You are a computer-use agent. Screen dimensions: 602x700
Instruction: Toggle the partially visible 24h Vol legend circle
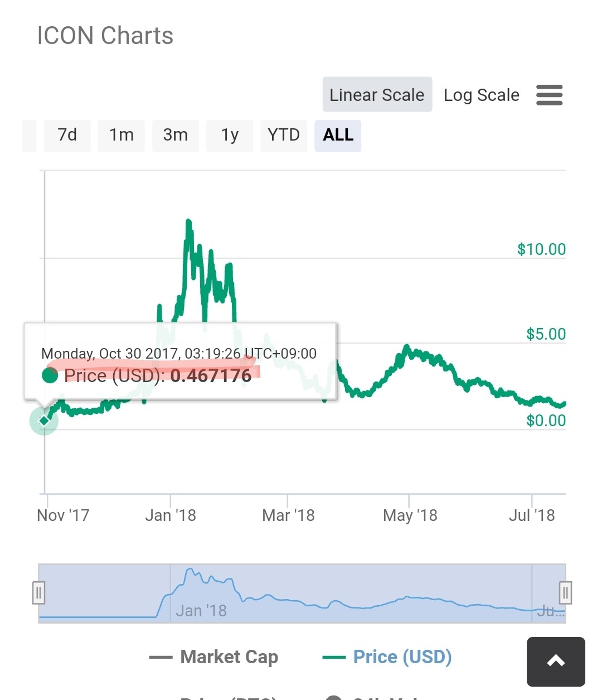point(333,697)
